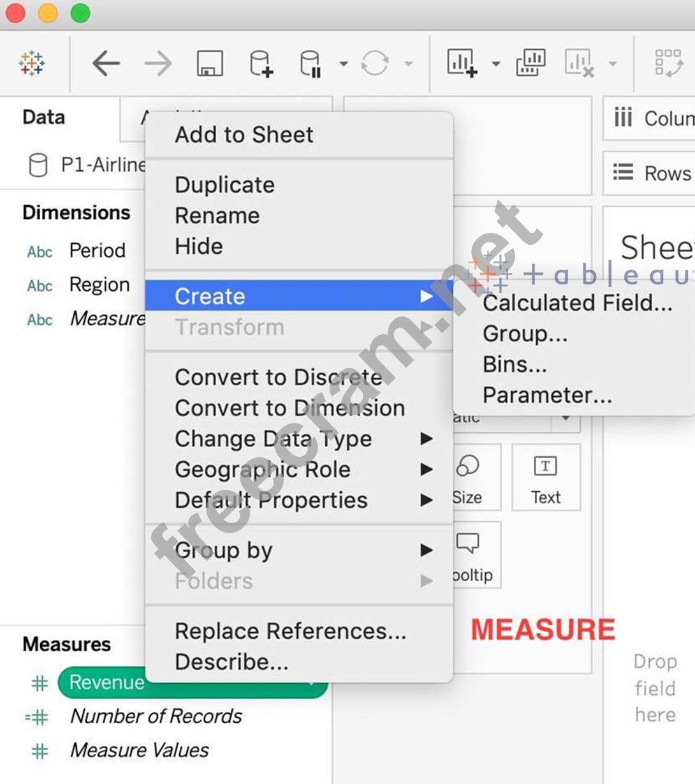
Task: Click the duplicate sheet icon
Action: [x=530, y=64]
